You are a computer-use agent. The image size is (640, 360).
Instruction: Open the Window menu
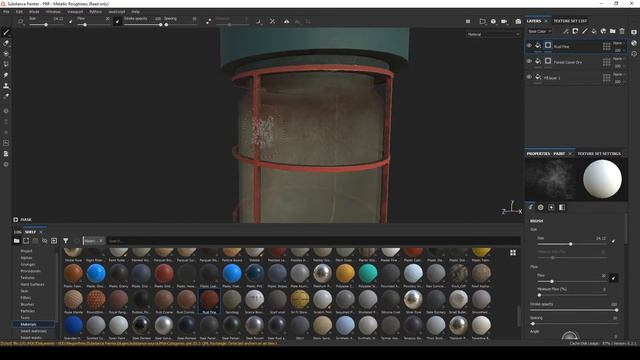[53, 12]
